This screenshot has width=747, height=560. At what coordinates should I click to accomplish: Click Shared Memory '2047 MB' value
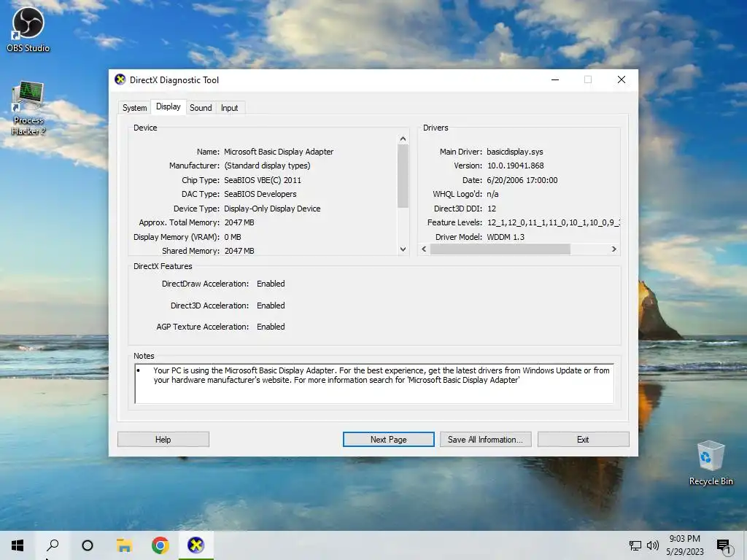click(x=239, y=251)
